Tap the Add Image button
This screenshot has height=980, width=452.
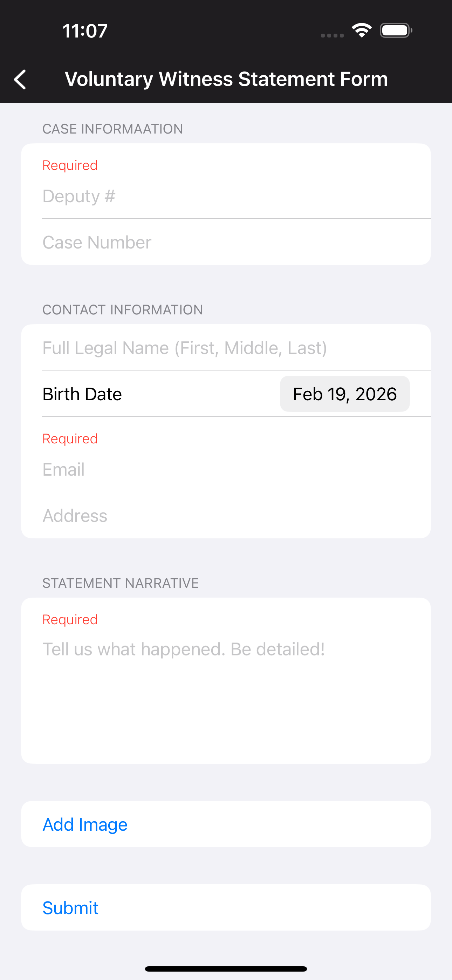point(226,824)
